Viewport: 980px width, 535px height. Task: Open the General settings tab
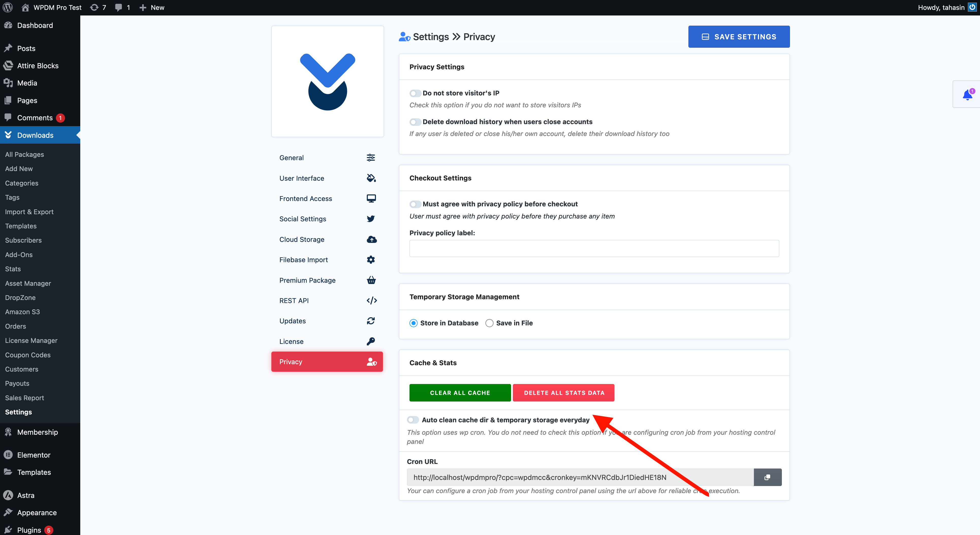pyautogui.click(x=327, y=158)
